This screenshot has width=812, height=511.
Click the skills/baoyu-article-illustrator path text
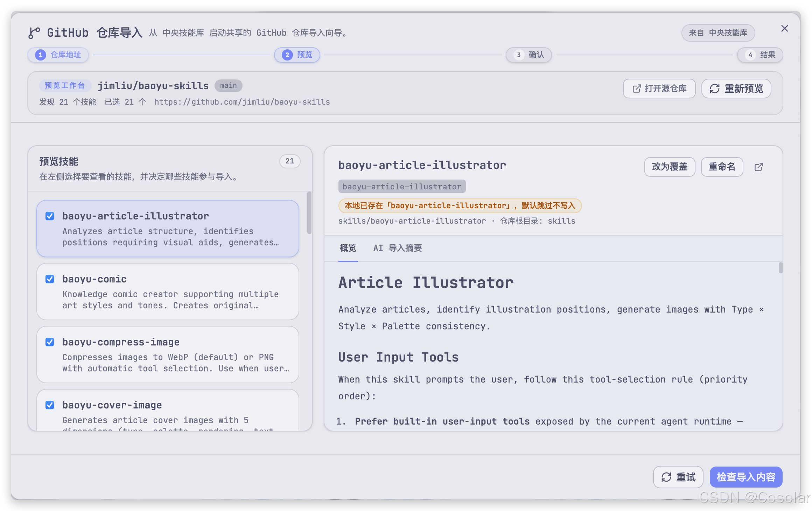[x=412, y=221]
